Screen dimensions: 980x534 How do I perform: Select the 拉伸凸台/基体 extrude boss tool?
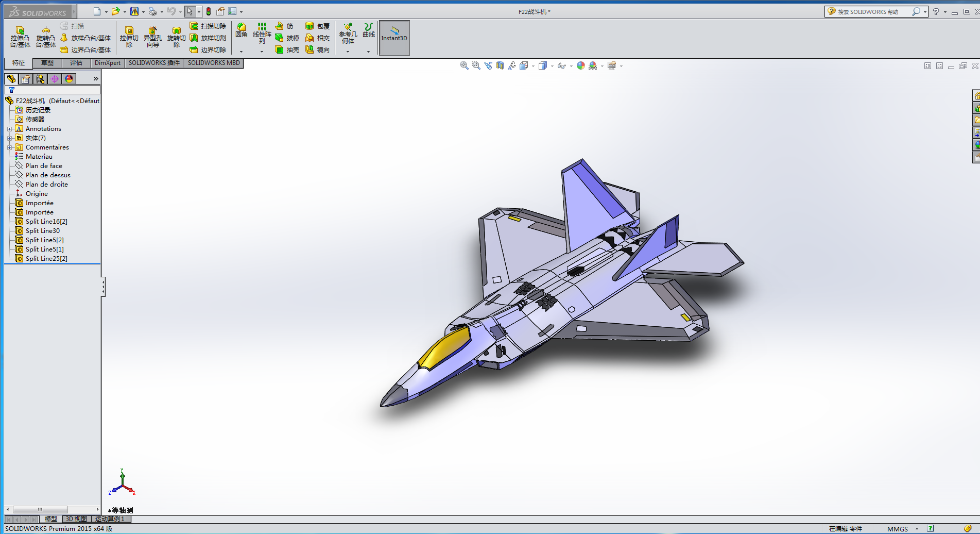20,37
